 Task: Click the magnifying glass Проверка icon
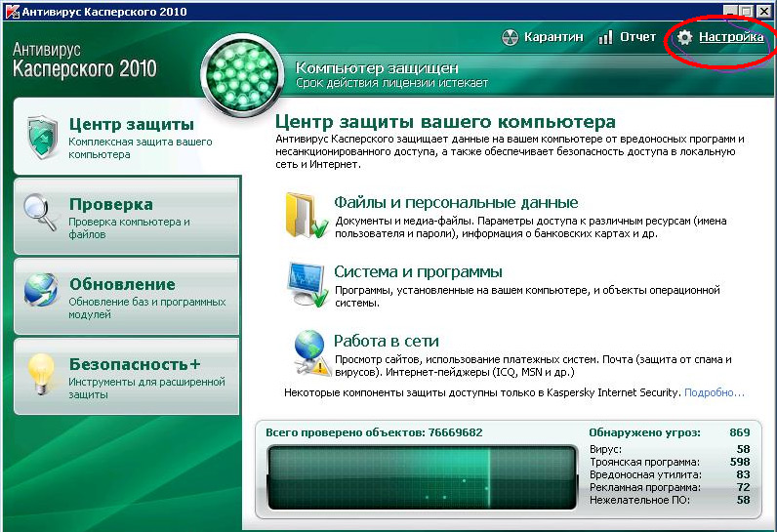click(40, 213)
